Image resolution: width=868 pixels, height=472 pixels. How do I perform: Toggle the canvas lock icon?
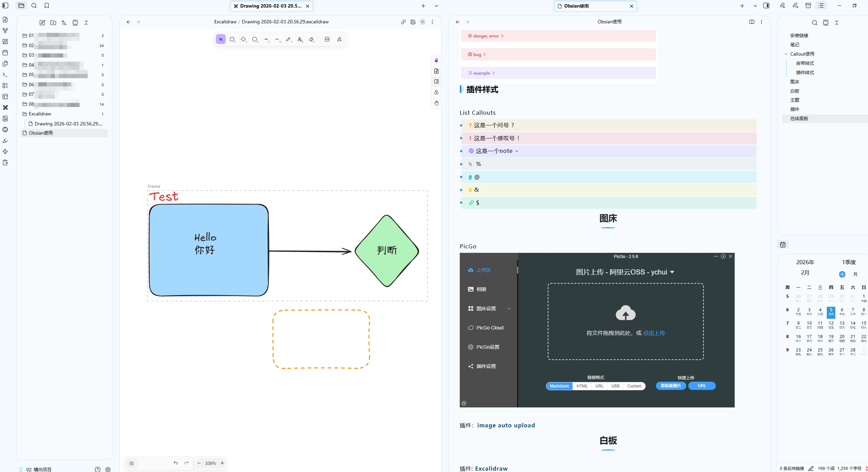click(436, 92)
